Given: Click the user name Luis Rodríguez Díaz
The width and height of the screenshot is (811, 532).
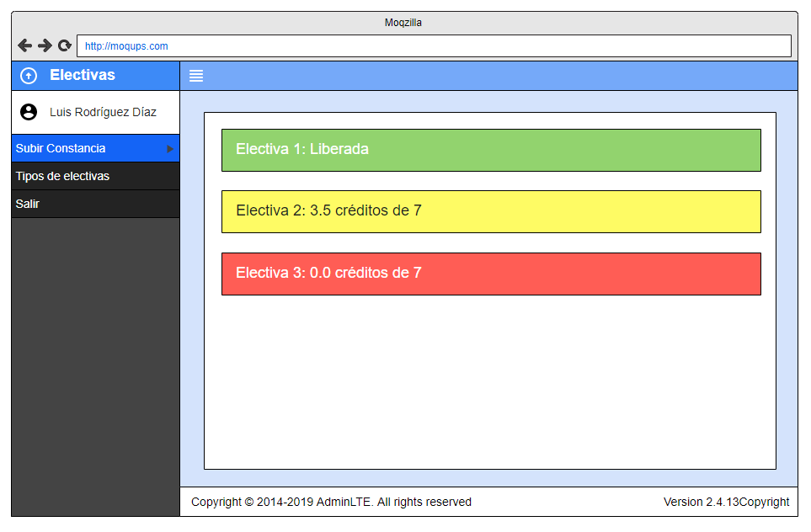Looking at the screenshot, I should (103, 112).
